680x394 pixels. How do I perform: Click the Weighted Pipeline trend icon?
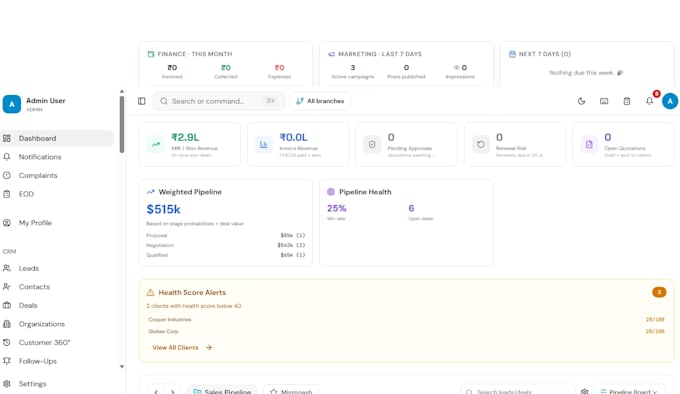click(150, 192)
